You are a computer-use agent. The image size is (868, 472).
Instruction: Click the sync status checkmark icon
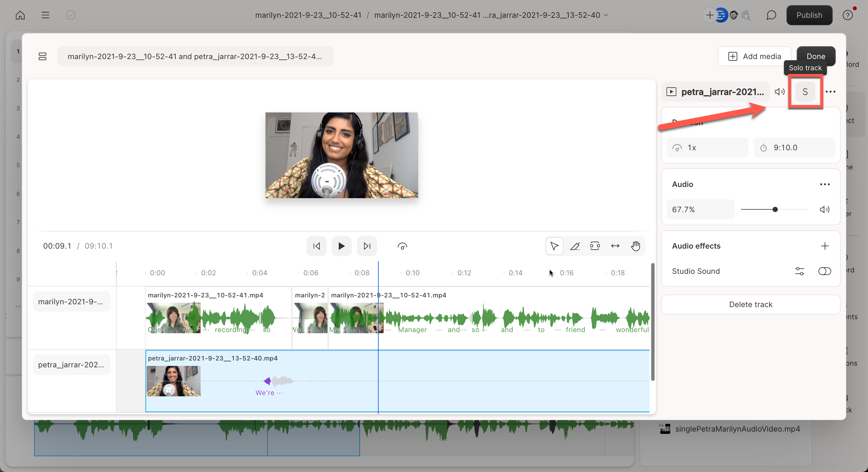tap(70, 15)
